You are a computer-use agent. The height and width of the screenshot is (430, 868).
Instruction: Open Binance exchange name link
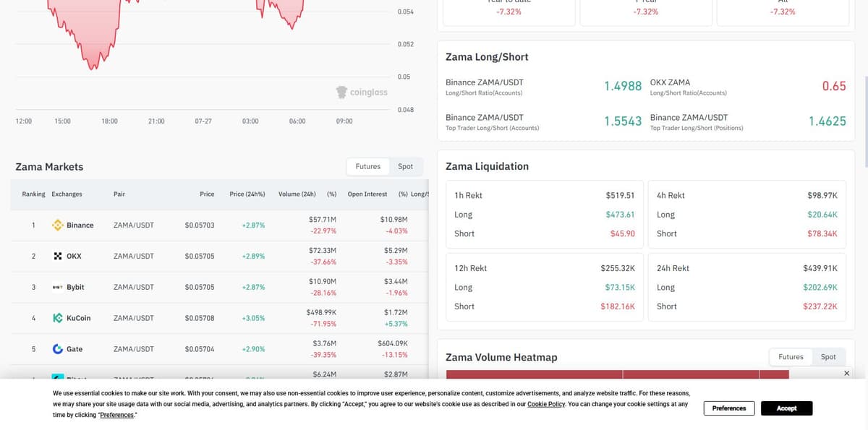80,225
